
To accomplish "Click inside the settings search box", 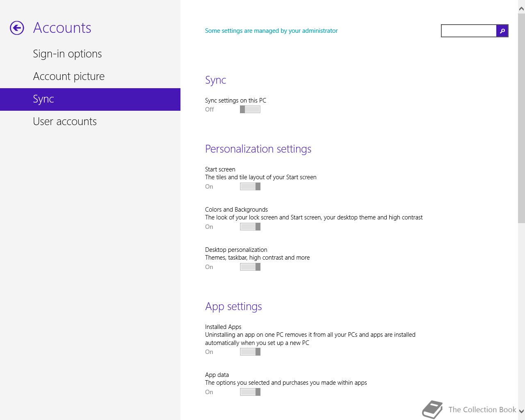I will [x=469, y=31].
